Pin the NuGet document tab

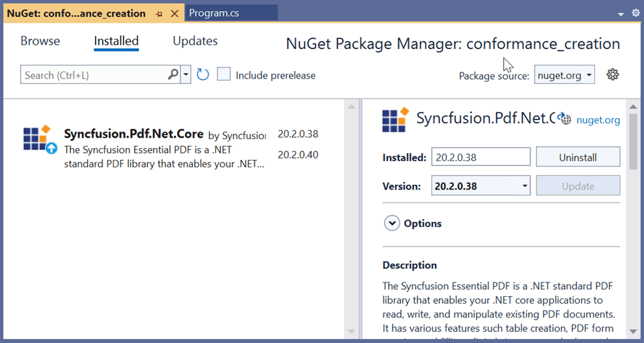click(158, 14)
